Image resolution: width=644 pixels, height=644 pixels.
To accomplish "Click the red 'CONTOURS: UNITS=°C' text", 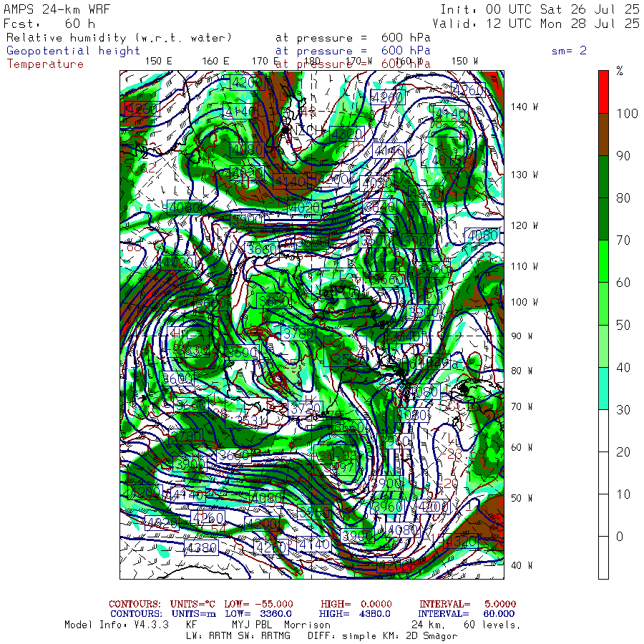I will (162, 604).
